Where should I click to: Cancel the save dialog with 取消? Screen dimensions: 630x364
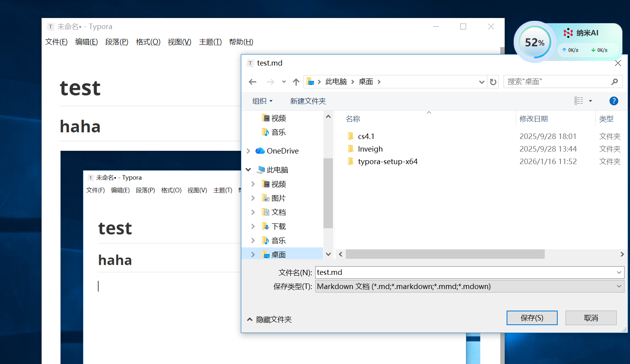coord(591,318)
